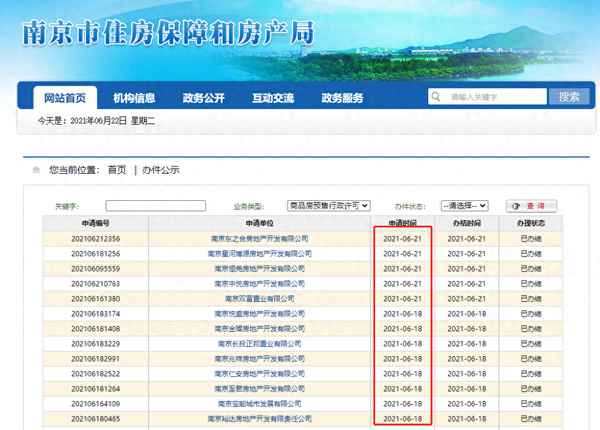Open company link for application 202106181408
600x430 pixels.
click(259, 329)
